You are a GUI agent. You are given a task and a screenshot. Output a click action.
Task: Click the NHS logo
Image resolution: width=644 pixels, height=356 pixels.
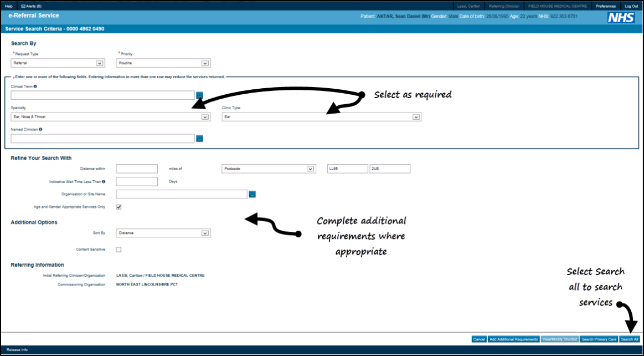[621, 18]
